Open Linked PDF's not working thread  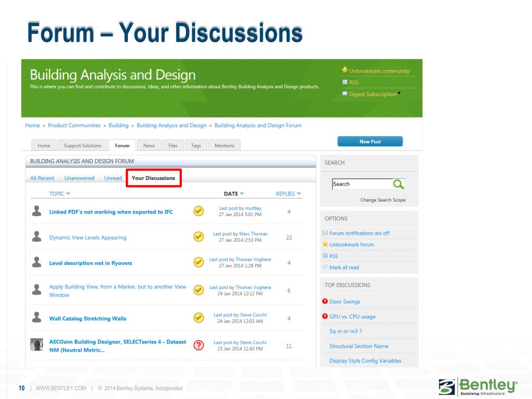111,212
